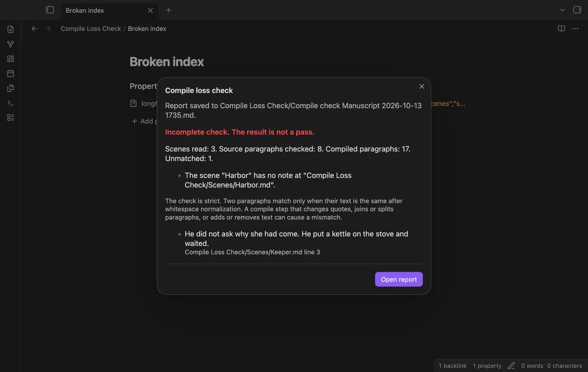
Task: Open graph view from left ribbon
Action: [10, 44]
